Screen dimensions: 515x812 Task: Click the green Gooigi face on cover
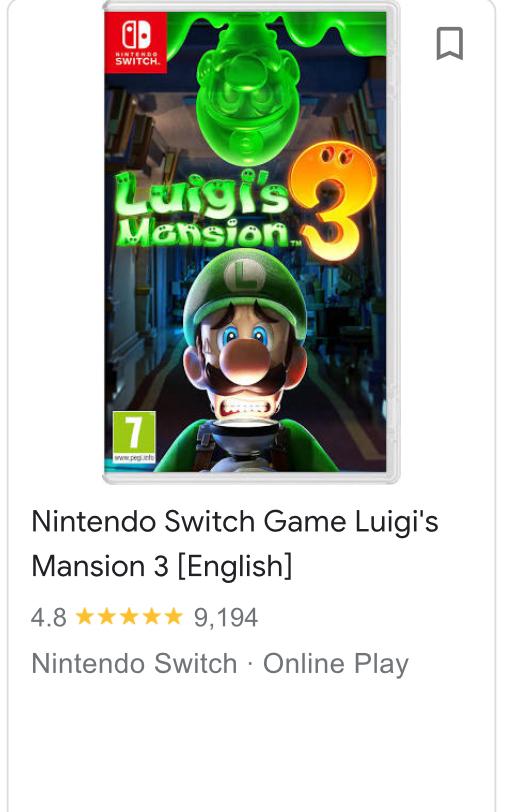tap(248, 97)
